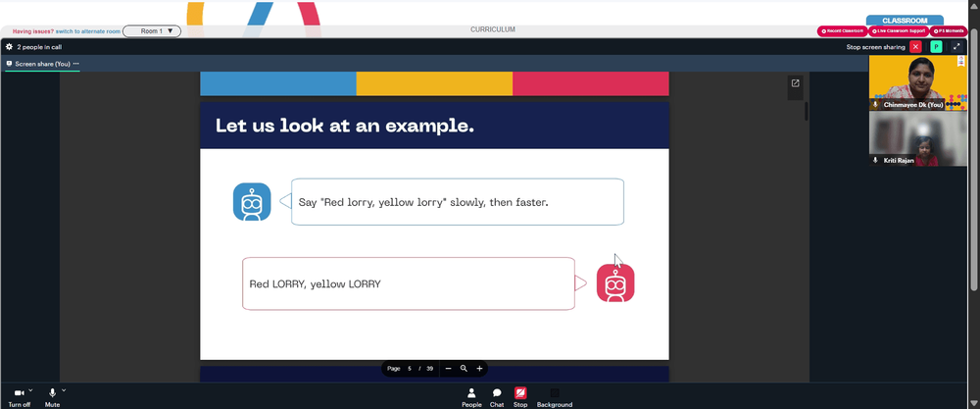The image size is (980, 409).
Task: Open the People panel
Action: pyautogui.click(x=471, y=396)
